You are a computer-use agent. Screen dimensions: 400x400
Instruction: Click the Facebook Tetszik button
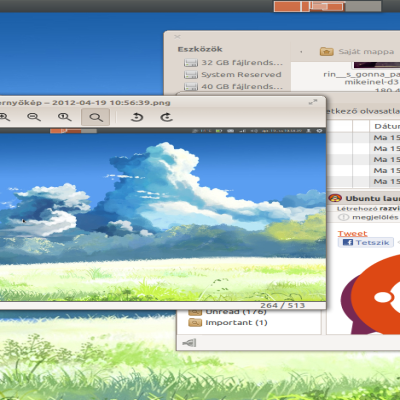[x=366, y=242]
